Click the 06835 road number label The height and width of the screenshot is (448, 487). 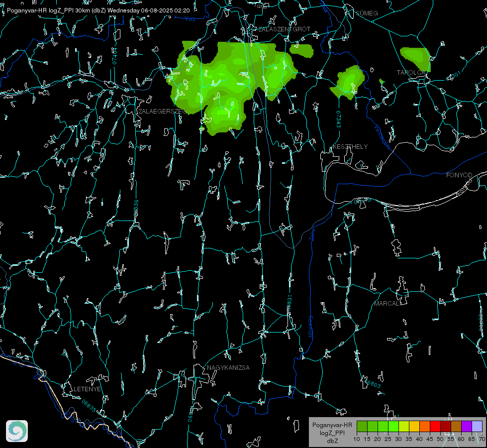tap(89, 406)
